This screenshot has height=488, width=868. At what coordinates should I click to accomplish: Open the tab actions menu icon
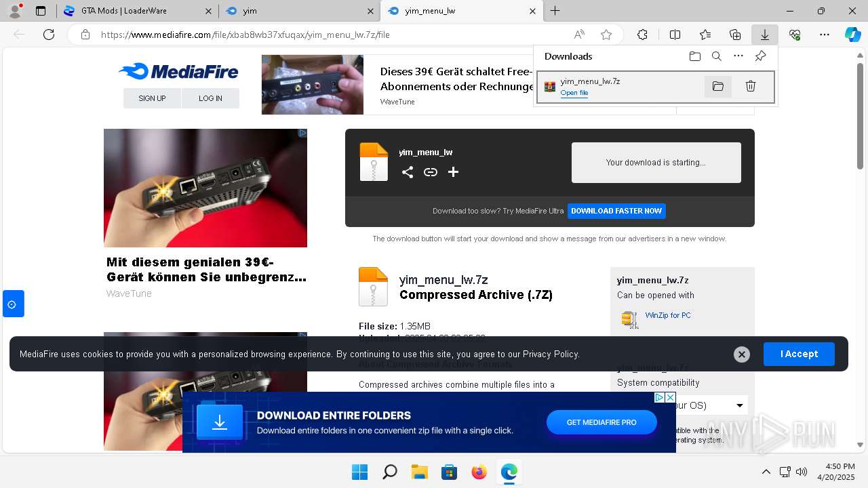pyautogui.click(x=41, y=11)
